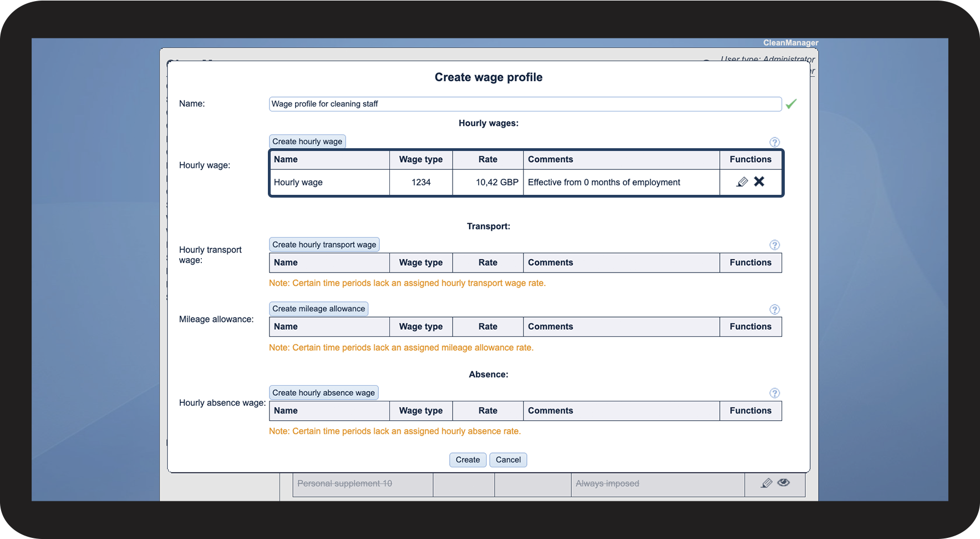Delete the Hourly wage row with X icon
980x539 pixels.
click(759, 182)
